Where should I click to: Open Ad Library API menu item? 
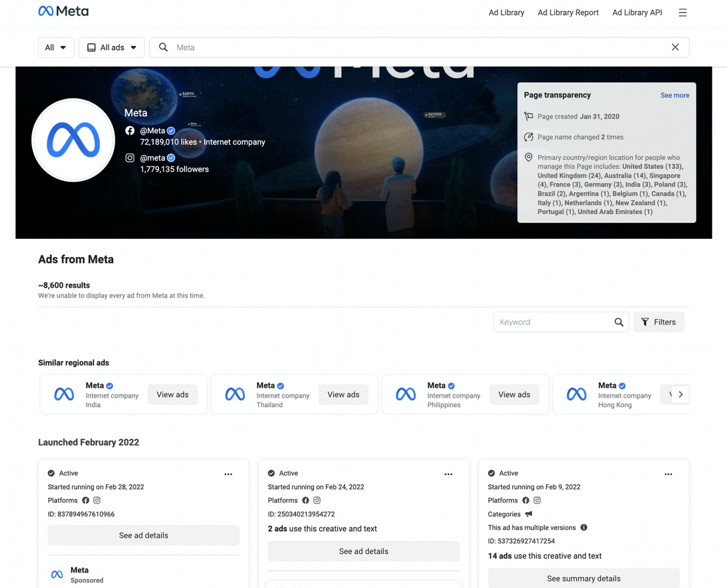(637, 13)
